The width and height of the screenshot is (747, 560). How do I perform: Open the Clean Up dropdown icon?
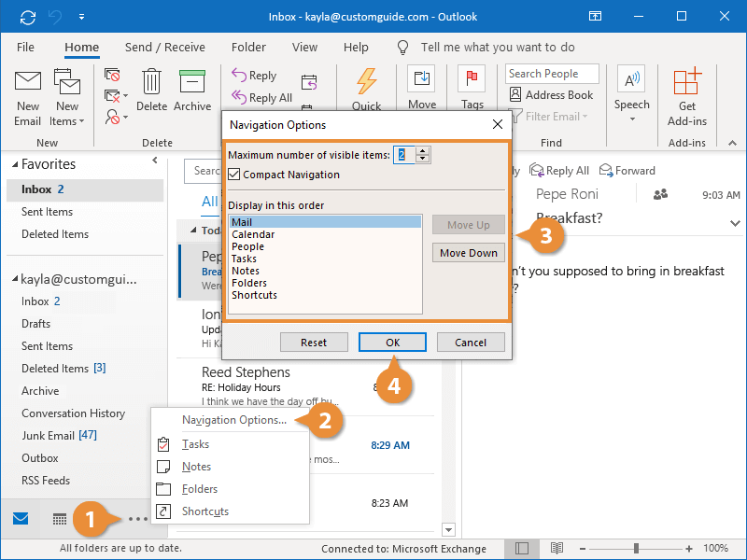(116, 96)
